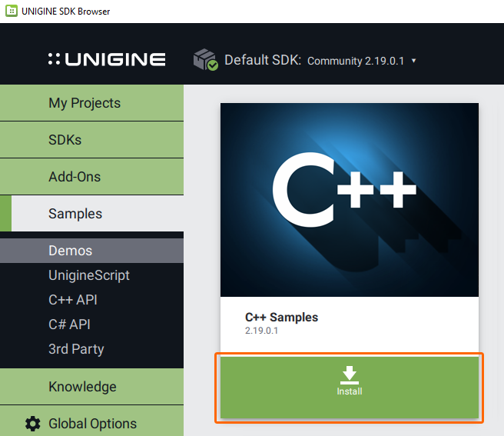Viewport: 504px width, 436px height.
Task: Open 3rd Party samples category
Action: point(91,349)
